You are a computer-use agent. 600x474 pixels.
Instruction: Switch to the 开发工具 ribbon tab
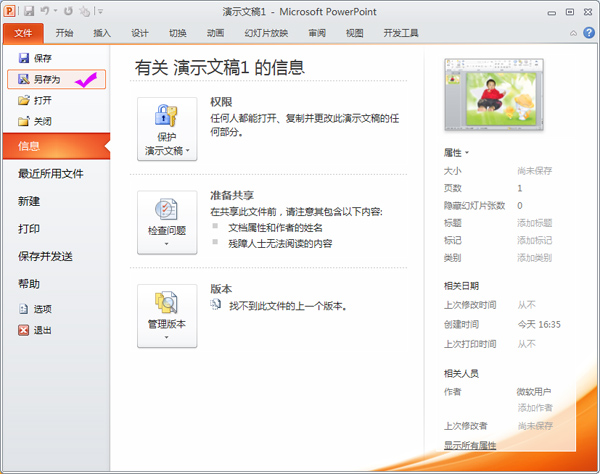[x=401, y=33]
